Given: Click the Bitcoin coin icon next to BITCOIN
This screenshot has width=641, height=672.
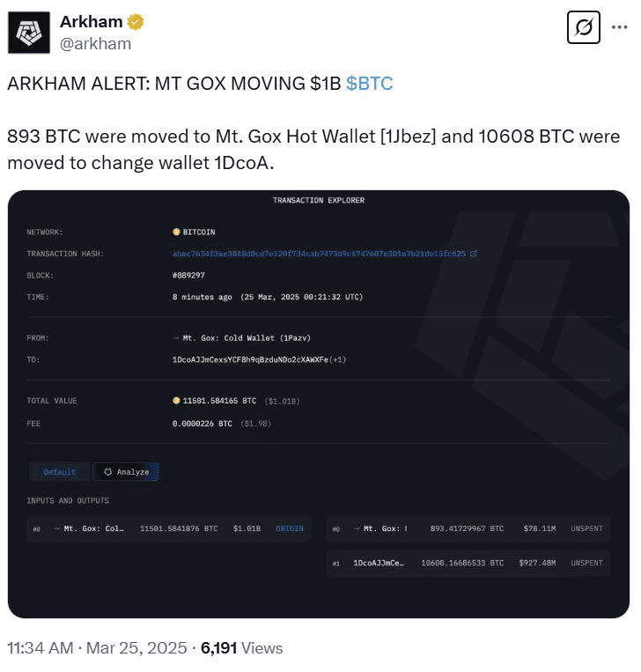Looking at the screenshot, I should click(176, 232).
